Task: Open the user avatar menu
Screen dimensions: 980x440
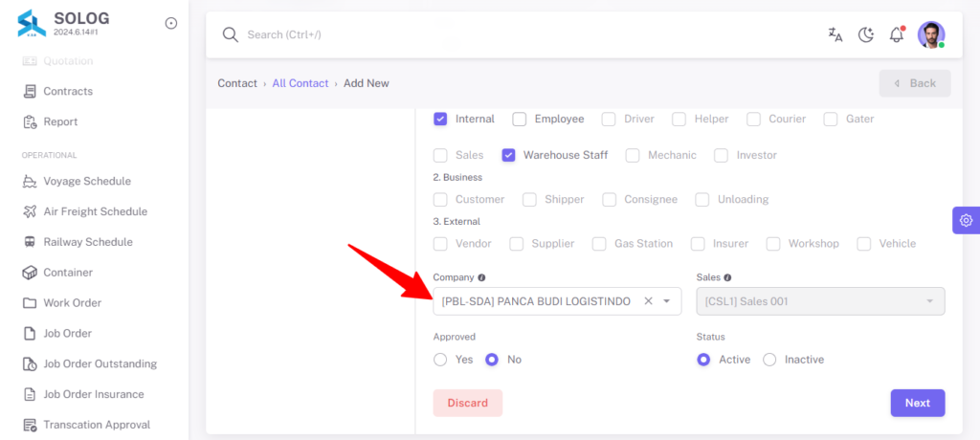Action: (x=931, y=34)
